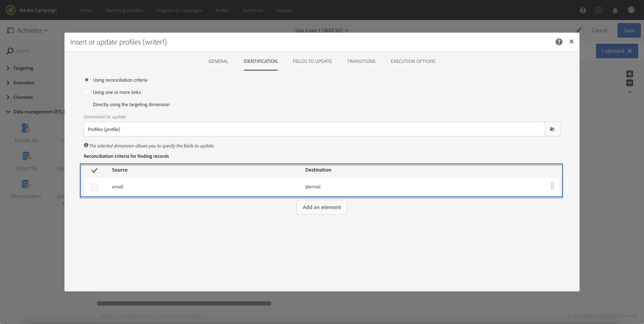Image resolution: width=644 pixels, height=324 pixels.
Task: Select Using one or more links option
Action: (x=87, y=92)
